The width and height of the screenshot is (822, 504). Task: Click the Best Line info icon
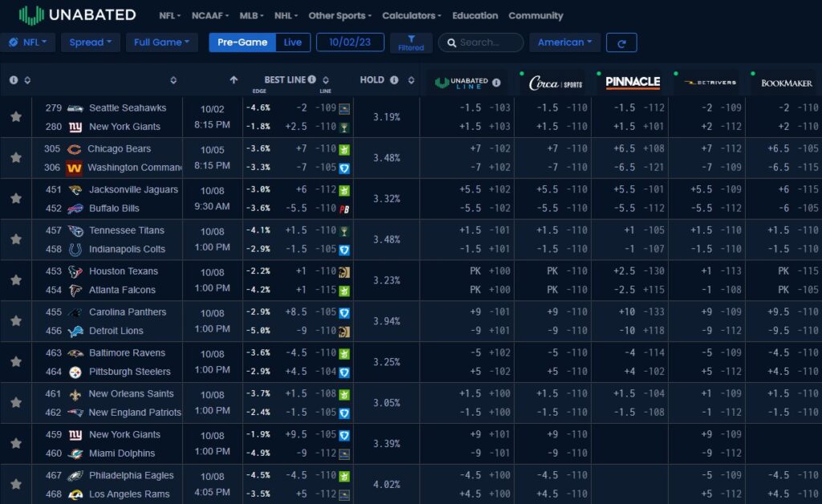pyautogui.click(x=312, y=79)
